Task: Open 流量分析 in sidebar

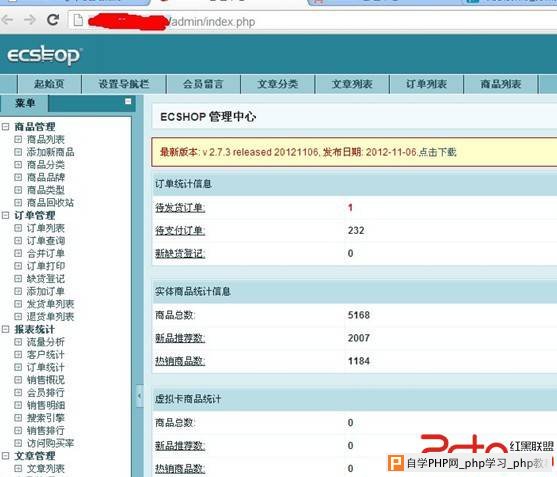Action: tap(45, 342)
